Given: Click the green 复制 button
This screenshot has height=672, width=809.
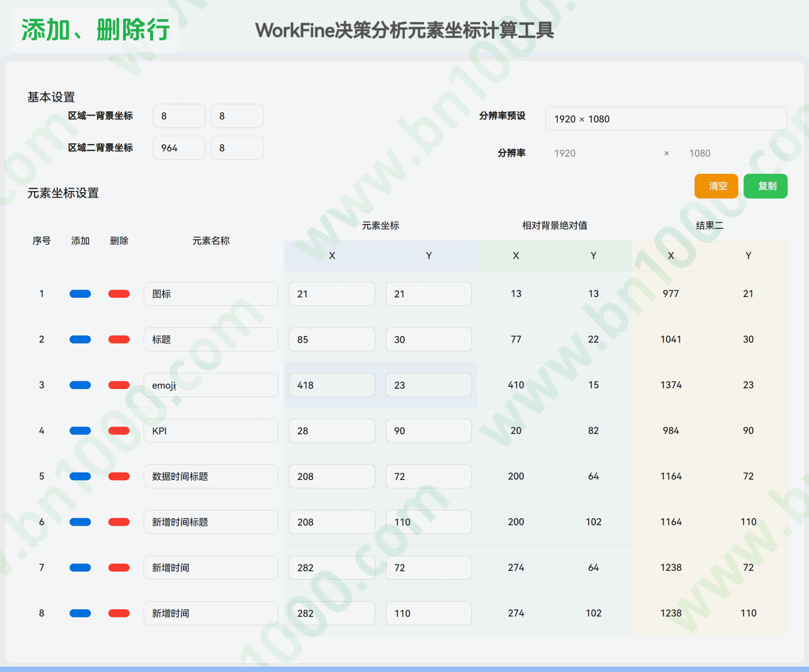Looking at the screenshot, I should (x=766, y=186).
